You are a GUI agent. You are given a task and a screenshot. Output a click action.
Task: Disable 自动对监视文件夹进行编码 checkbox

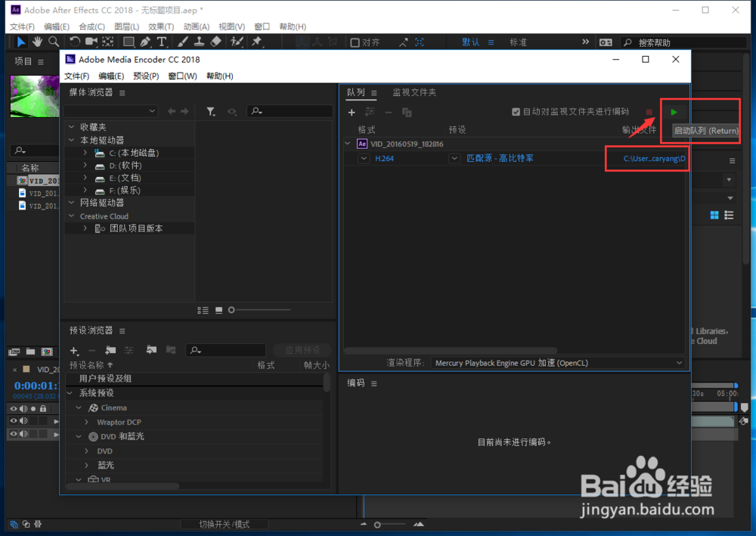(516, 110)
